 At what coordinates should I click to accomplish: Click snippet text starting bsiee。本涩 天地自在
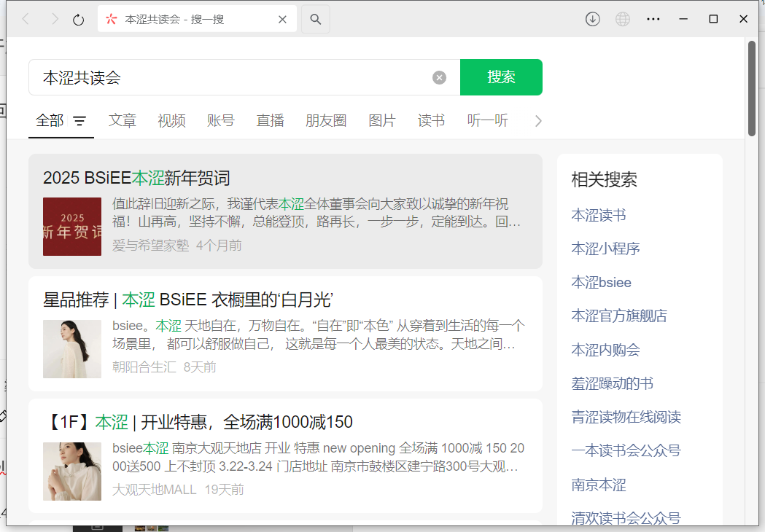(318, 335)
